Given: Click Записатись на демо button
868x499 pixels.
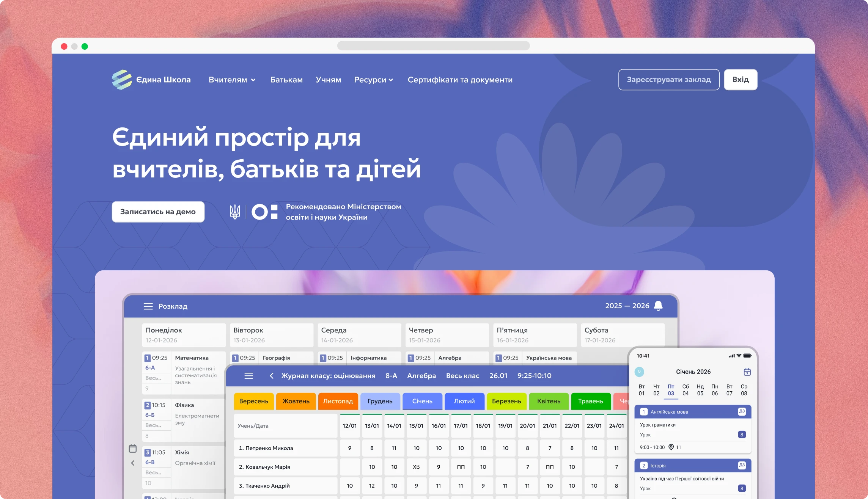Looking at the screenshot, I should coord(158,212).
